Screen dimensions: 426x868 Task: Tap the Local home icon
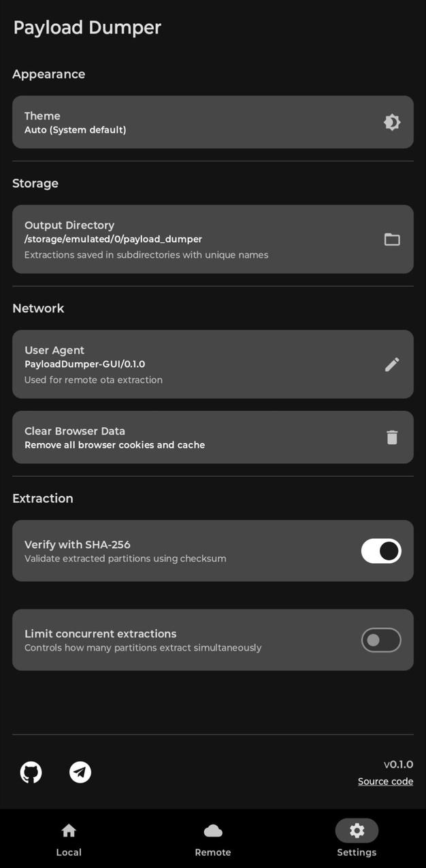[x=69, y=831]
